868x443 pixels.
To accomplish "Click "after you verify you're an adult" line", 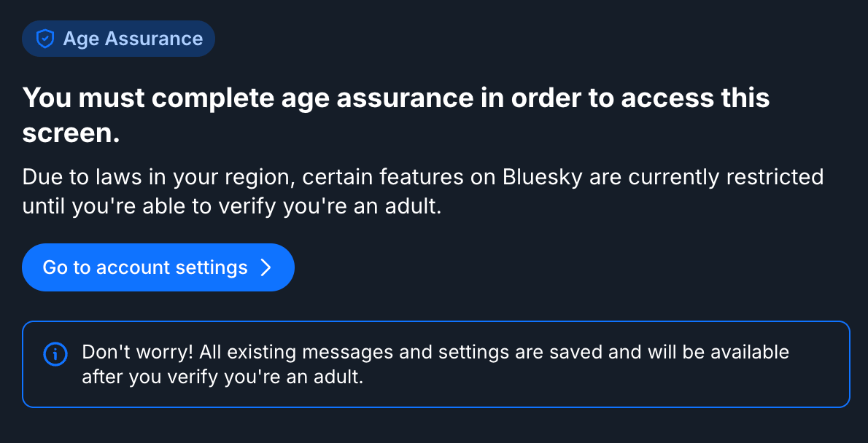I will [x=222, y=377].
